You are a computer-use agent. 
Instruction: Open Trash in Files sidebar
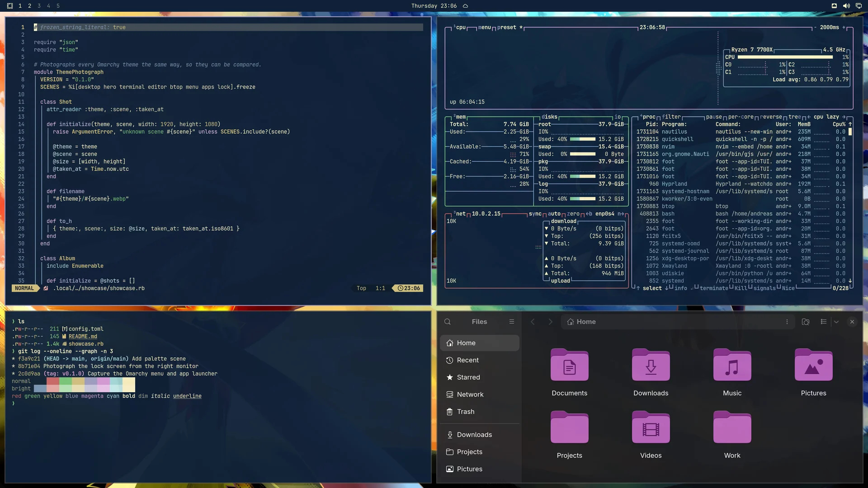tap(480, 412)
